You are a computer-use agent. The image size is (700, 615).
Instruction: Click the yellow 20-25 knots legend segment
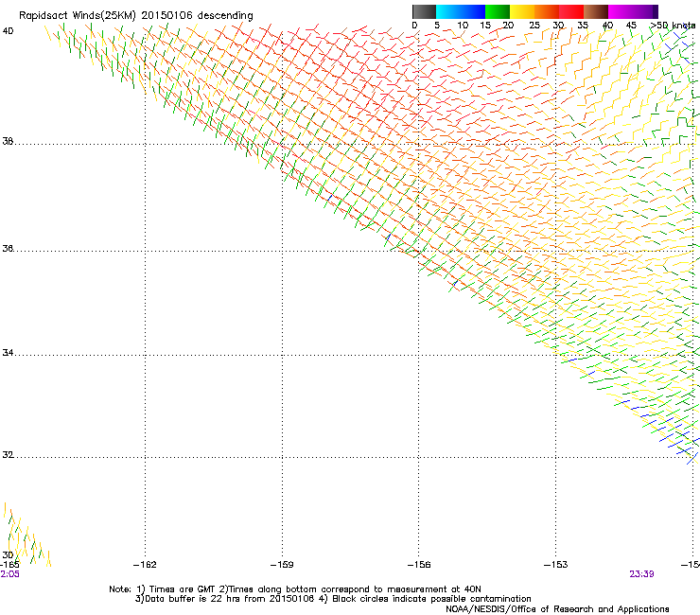[522, 11]
